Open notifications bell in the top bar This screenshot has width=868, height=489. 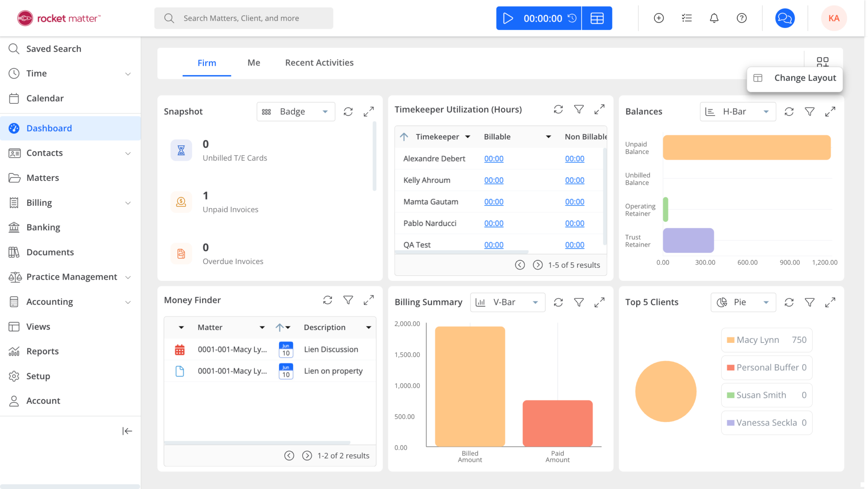714,18
